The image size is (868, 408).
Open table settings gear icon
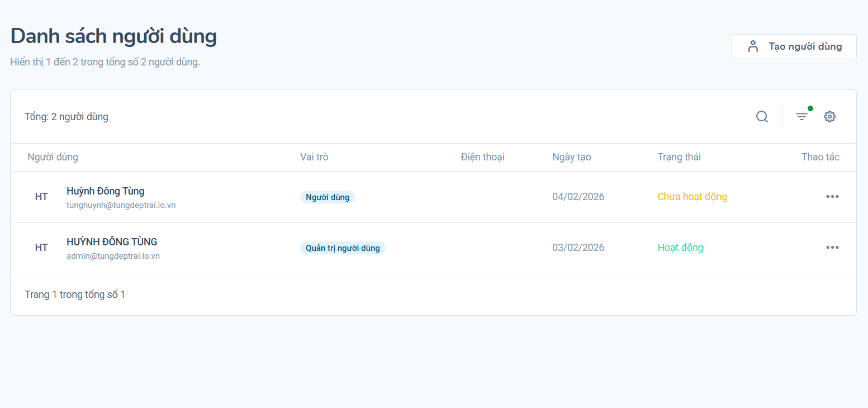830,117
